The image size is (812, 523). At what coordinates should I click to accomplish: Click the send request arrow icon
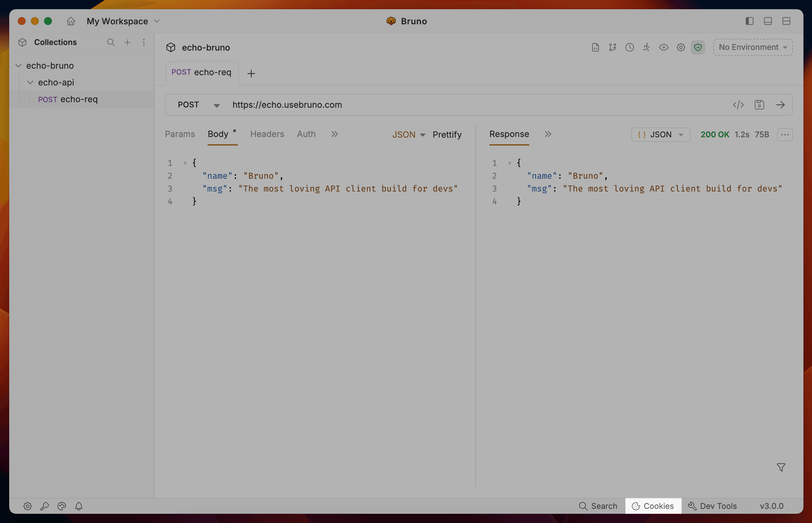(780, 104)
